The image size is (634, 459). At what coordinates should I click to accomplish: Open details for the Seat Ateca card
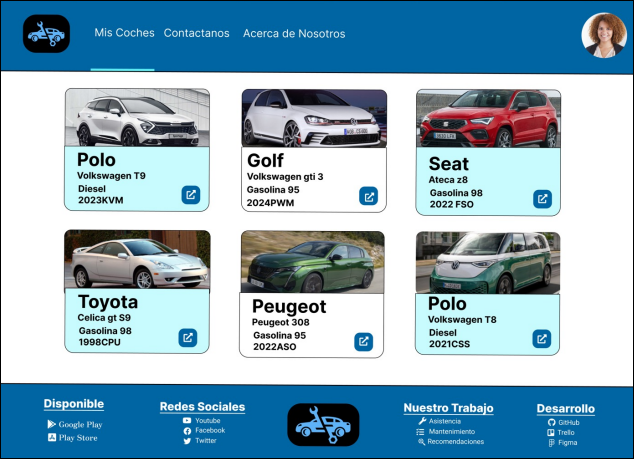[x=543, y=199]
